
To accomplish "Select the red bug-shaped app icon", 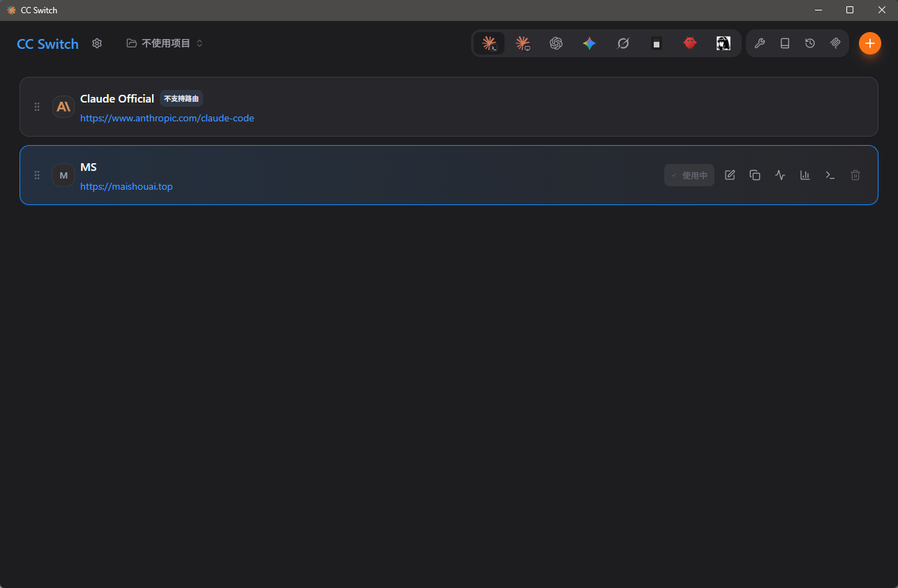I will click(x=690, y=43).
